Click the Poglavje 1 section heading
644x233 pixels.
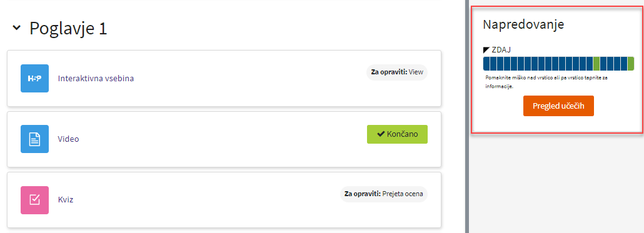point(68,29)
